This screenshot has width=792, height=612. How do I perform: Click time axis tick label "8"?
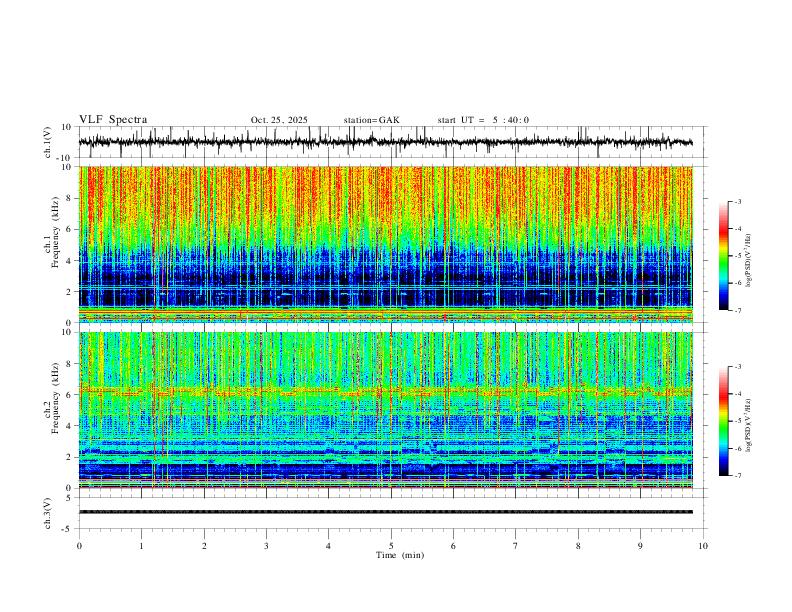click(578, 546)
